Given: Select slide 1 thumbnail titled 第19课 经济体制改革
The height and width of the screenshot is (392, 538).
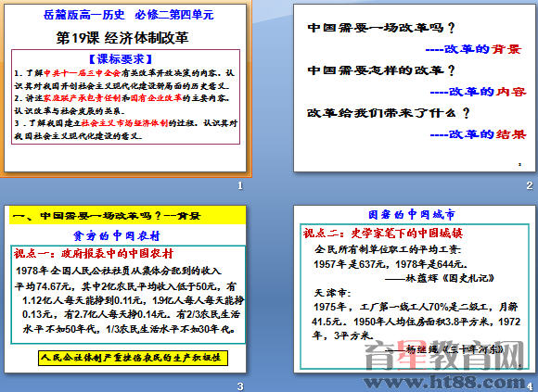Looking at the screenshot, I should coord(125,88).
